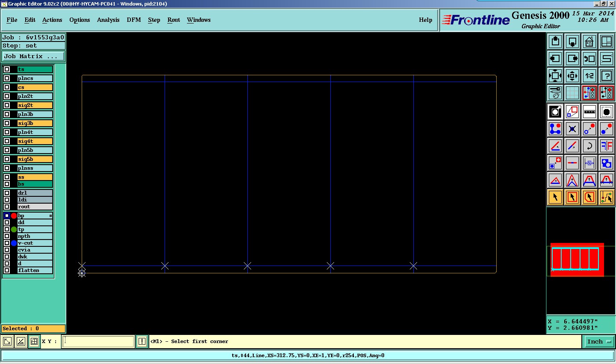Click the 1:2 zoom ratio icon

tap(589, 76)
